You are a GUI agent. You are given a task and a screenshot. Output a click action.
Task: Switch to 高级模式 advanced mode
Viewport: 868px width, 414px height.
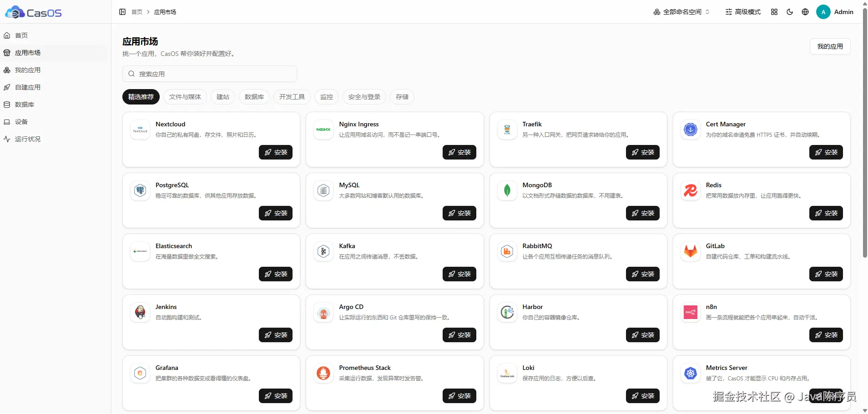[x=743, y=12]
